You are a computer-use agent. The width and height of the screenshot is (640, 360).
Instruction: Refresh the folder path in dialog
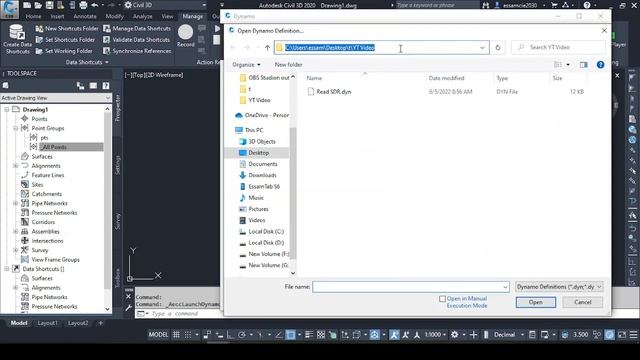pyautogui.click(x=498, y=48)
